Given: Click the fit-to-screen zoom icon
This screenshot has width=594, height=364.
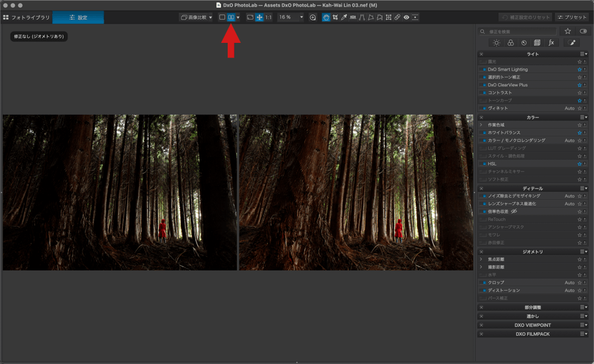Looking at the screenshot, I should point(250,17).
